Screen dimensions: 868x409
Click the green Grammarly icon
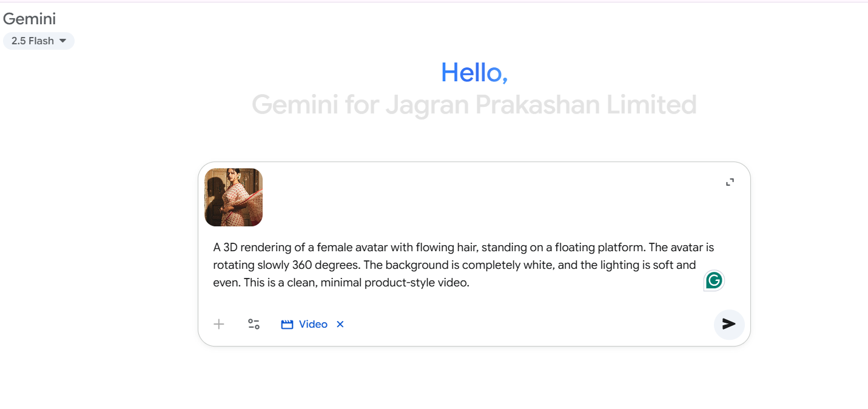tap(714, 280)
